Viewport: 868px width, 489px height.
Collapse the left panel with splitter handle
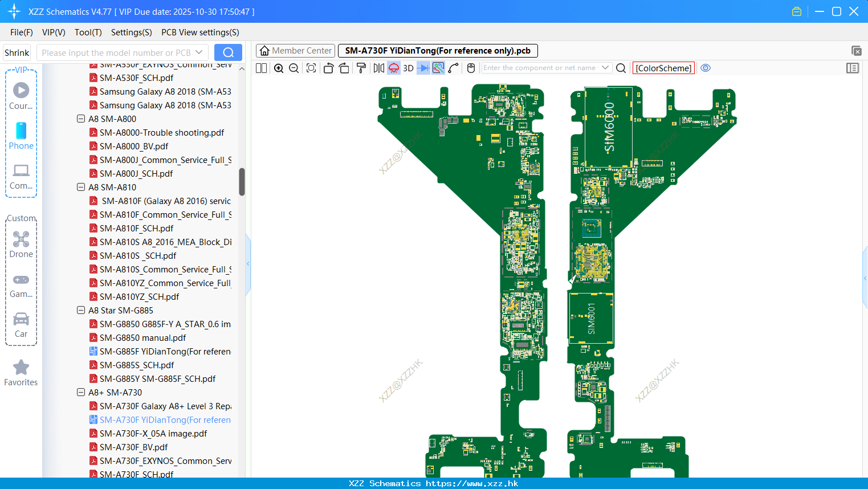248,263
